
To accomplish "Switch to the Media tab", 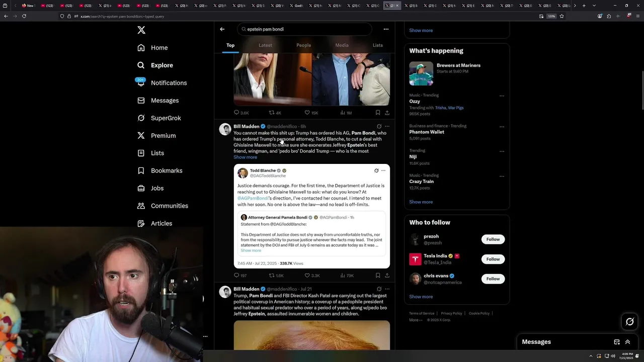I will (342, 45).
